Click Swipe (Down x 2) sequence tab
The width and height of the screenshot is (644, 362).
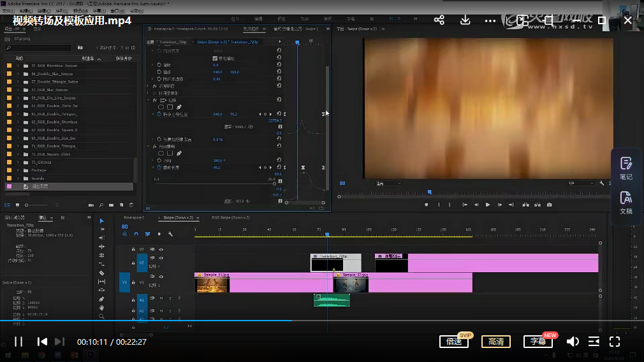click(x=178, y=217)
